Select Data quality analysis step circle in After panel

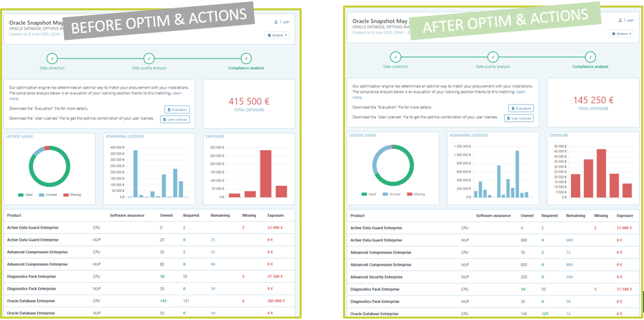492,56
